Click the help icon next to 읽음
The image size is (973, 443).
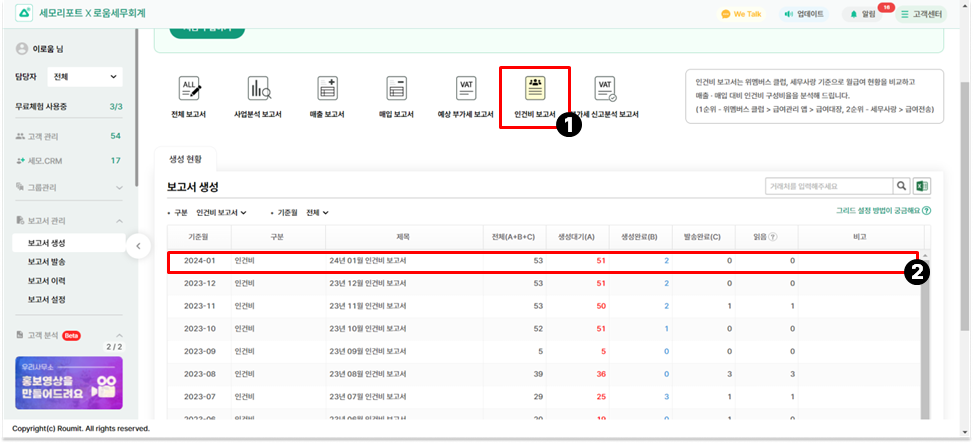click(773, 236)
